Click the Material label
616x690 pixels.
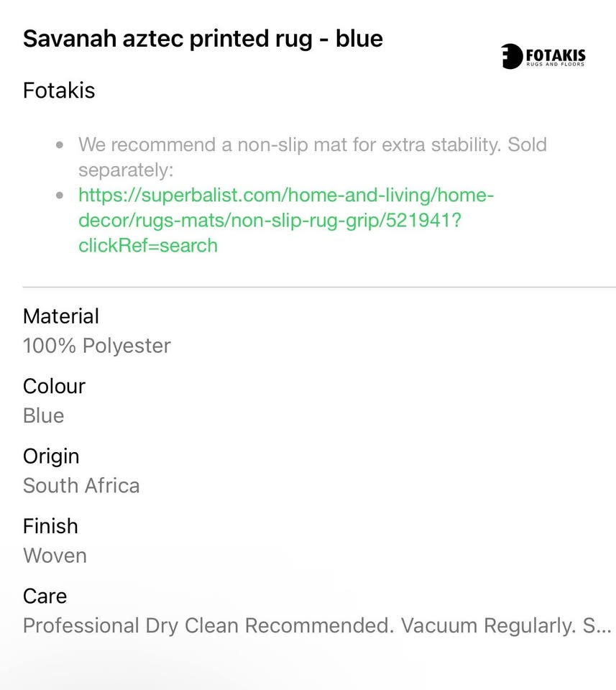coord(61,316)
